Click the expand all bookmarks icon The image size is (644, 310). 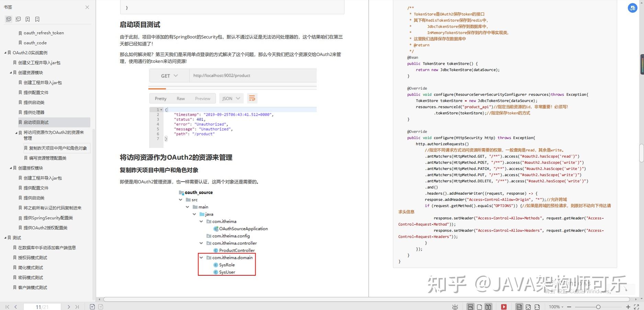(9, 19)
